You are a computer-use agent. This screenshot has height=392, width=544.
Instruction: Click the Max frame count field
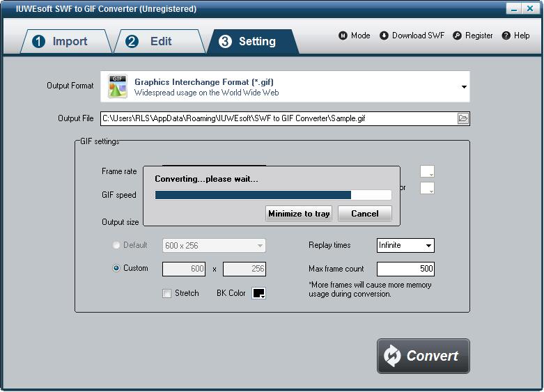(x=405, y=269)
